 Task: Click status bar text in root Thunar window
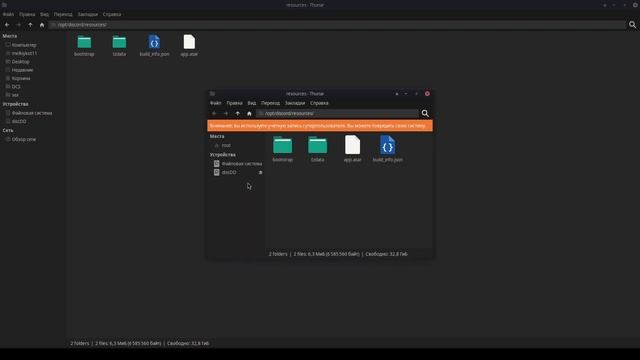[x=338, y=254]
